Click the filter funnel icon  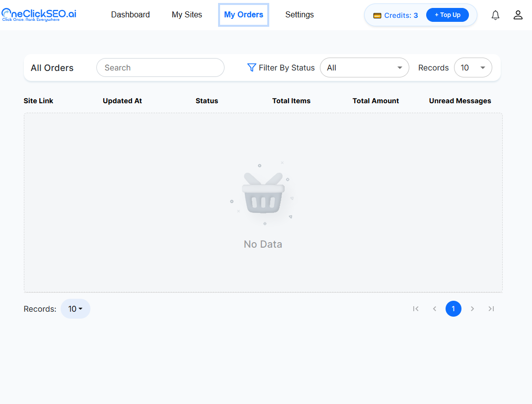tap(251, 68)
